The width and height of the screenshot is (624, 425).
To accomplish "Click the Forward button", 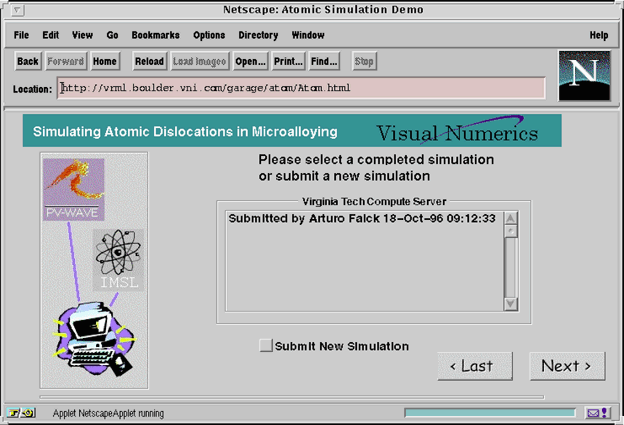I will click(x=66, y=61).
